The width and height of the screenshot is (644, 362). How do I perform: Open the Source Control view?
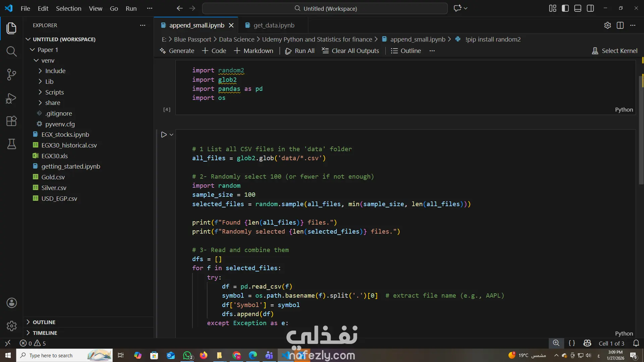pos(11,74)
